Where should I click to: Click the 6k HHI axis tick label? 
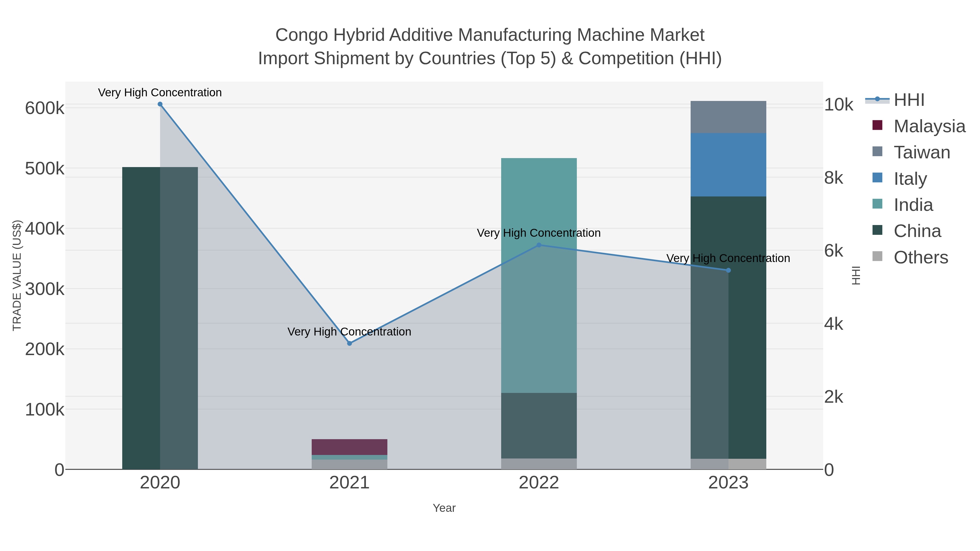point(834,251)
